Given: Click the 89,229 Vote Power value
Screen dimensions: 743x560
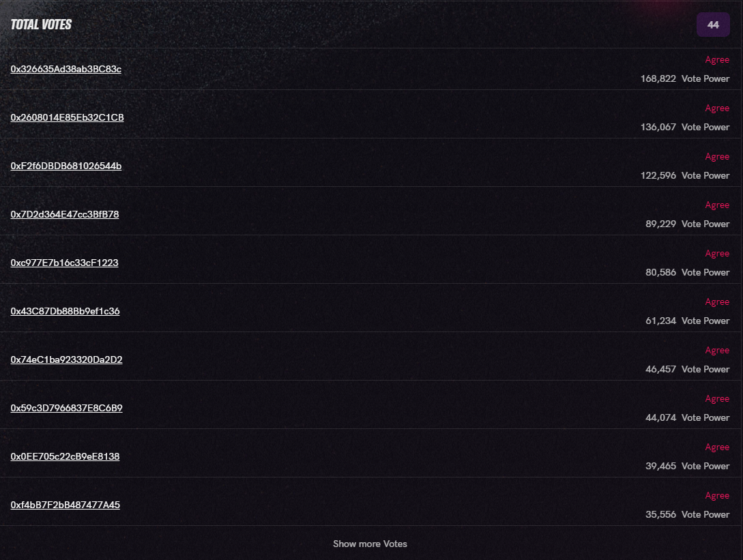Looking at the screenshot, I should (687, 224).
